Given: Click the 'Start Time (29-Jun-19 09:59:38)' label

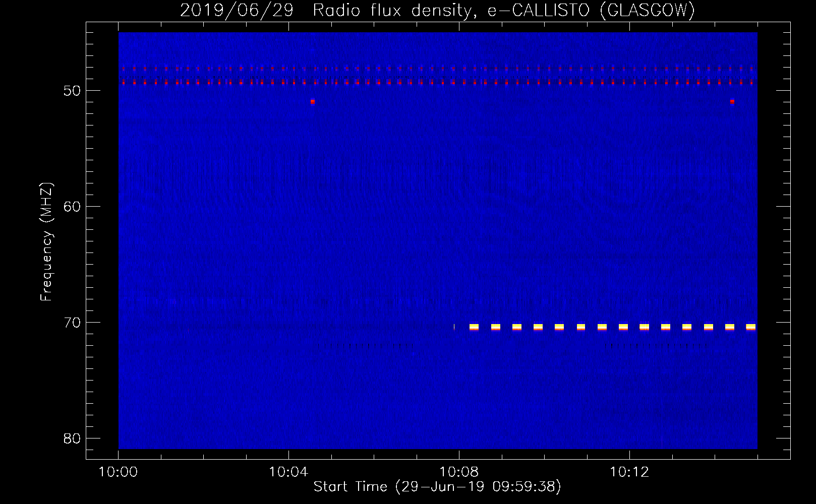Looking at the screenshot, I should pos(437,487).
